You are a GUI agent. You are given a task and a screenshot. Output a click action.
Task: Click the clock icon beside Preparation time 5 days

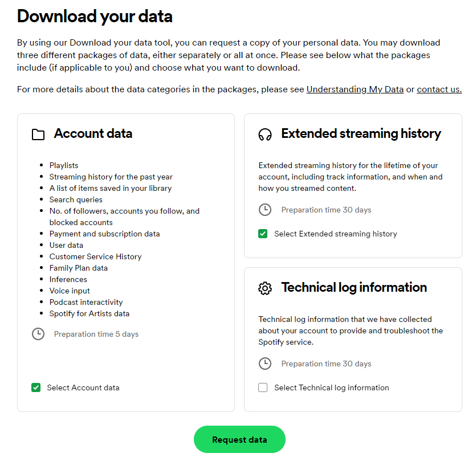[38, 334]
